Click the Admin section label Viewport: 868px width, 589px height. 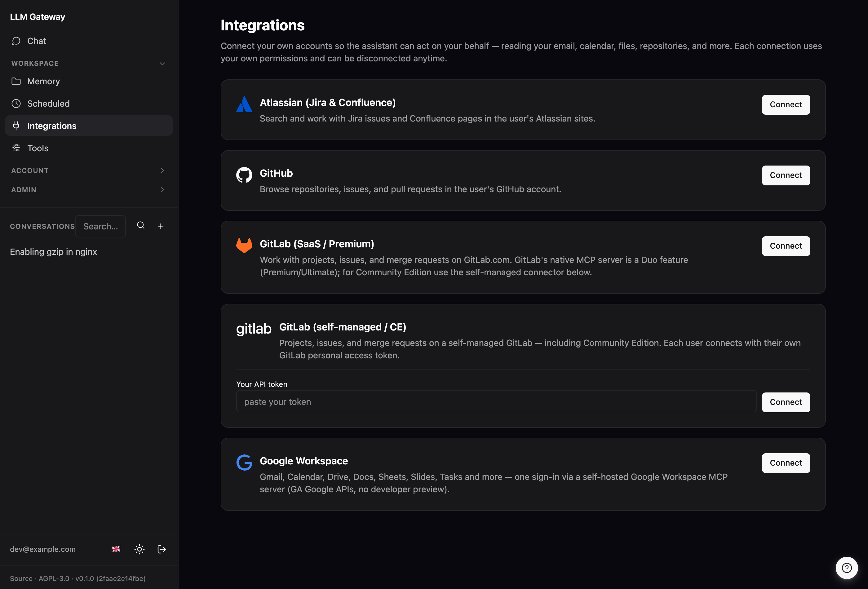coord(24,190)
